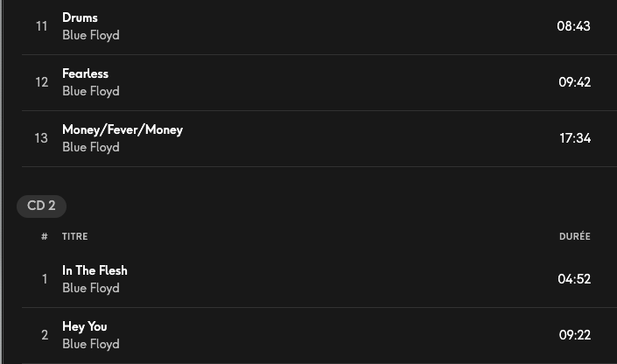Play the track titled Drums
The height and width of the screenshot is (364, 617).
coord(80,17)
